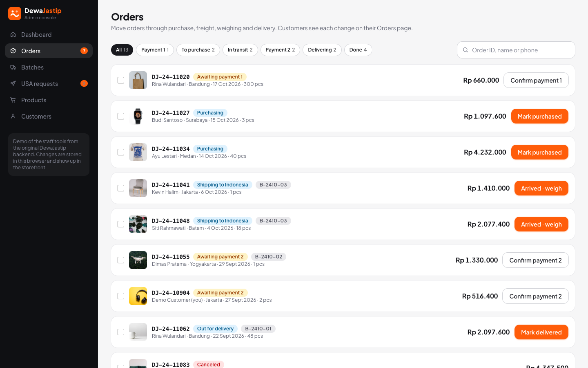
Task: Select checkbox for order DJ-24-11020
Action: tap(121, 80)
